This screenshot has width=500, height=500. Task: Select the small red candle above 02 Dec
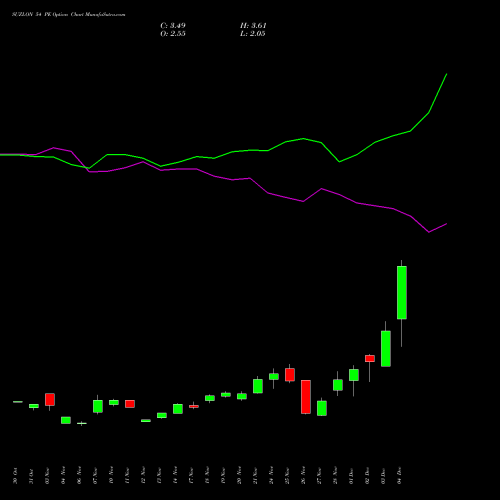click(x=370, y=359)
